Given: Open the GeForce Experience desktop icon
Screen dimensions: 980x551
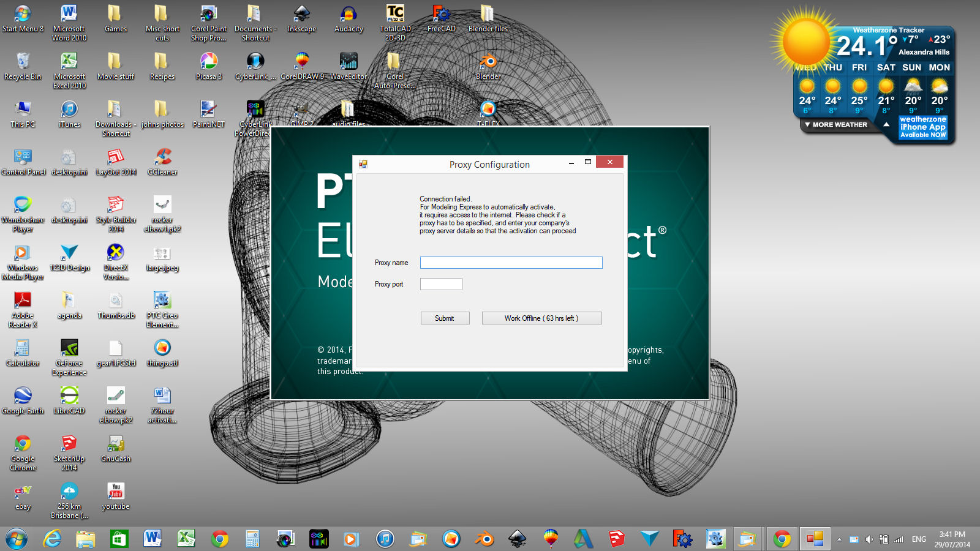Looking at the screenshot, I should (69, 357).
